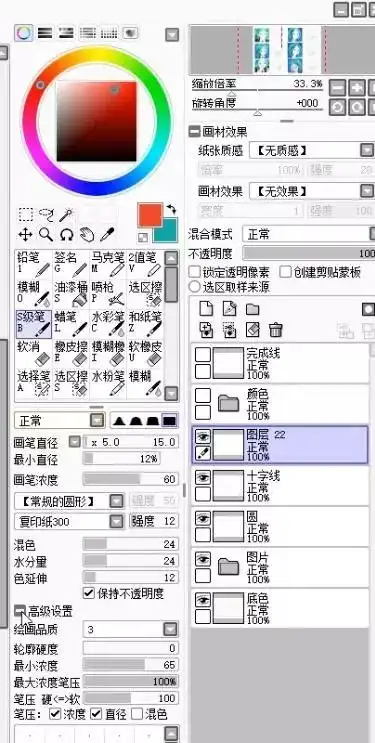
Task: Enable pressure 混色 checkbox
Action: pos(137,714)
